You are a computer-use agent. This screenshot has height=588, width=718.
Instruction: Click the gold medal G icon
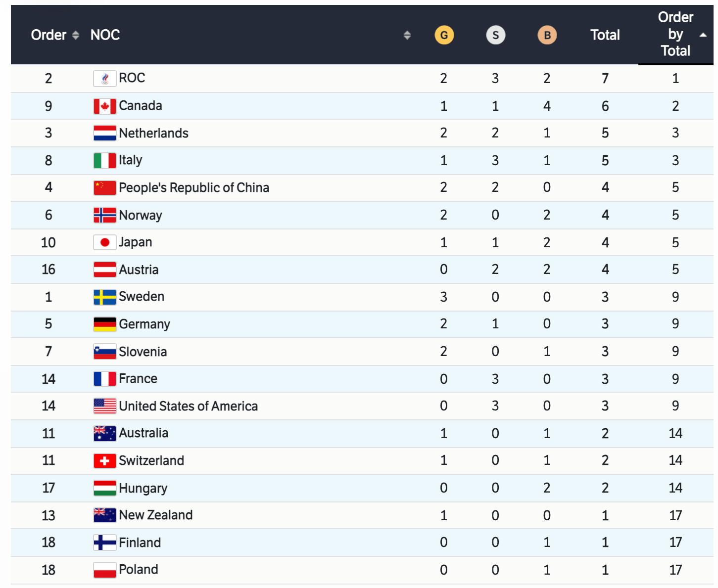pyautogui.click(x=444, y=35)
